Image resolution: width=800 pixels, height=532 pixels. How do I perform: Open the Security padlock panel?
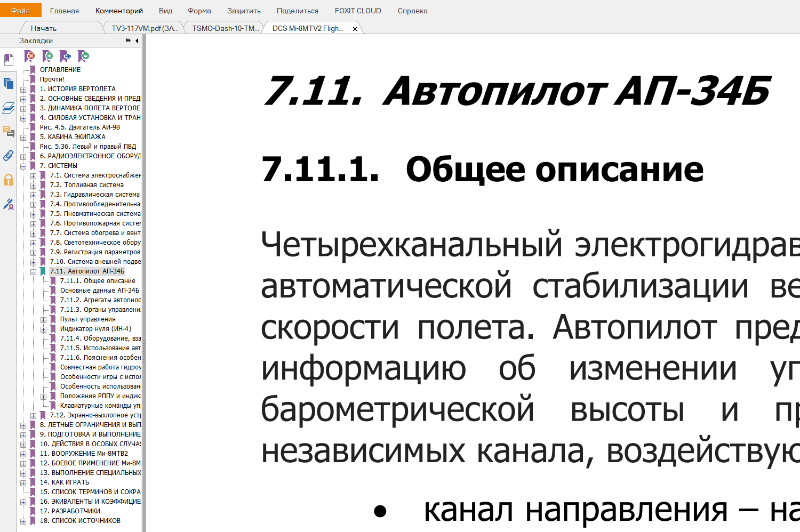(9, 180)
